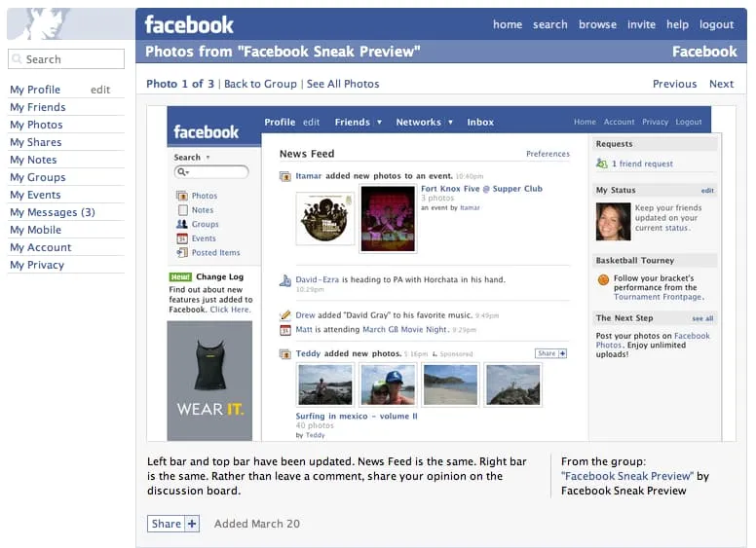Click the Posted Items icon in the applications list
The width and height of the screenshot is (756, 548).
coord(182,253)
